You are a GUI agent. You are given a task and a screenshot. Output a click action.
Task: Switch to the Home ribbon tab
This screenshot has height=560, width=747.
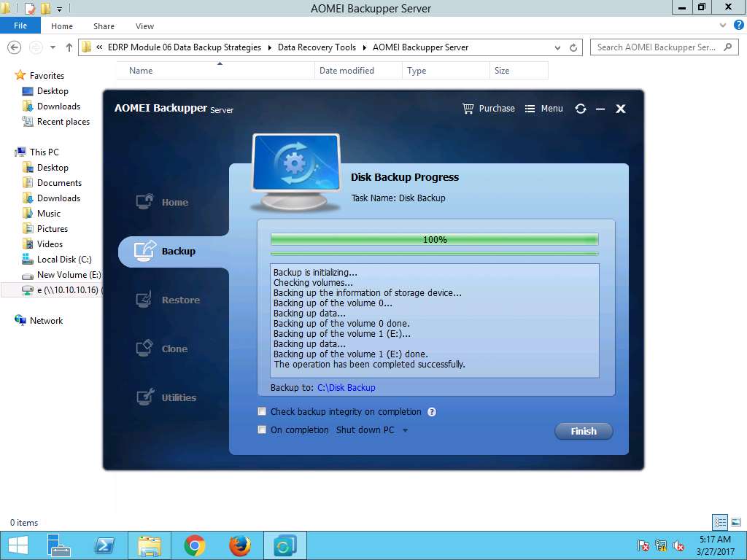pyautogui.click(x=62, y=26)
